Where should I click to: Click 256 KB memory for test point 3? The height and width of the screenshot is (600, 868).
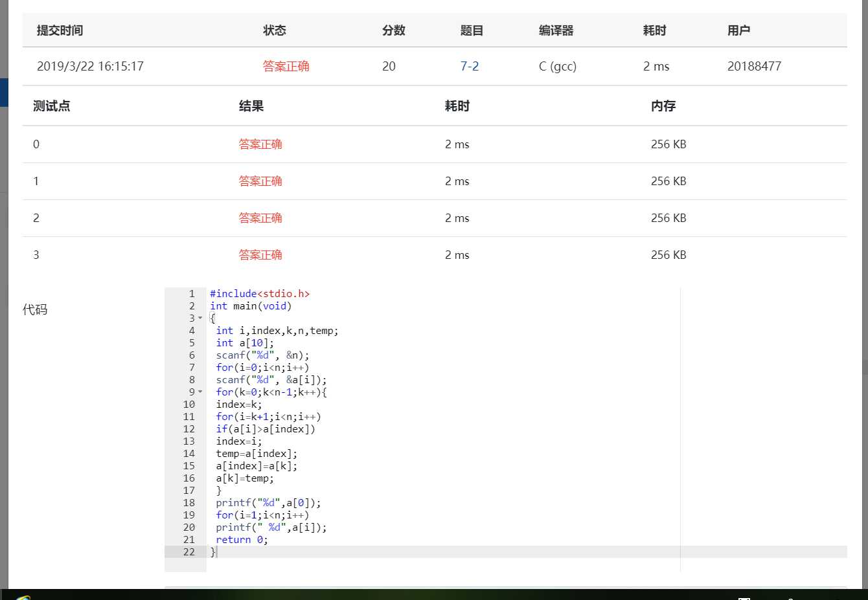668,255
